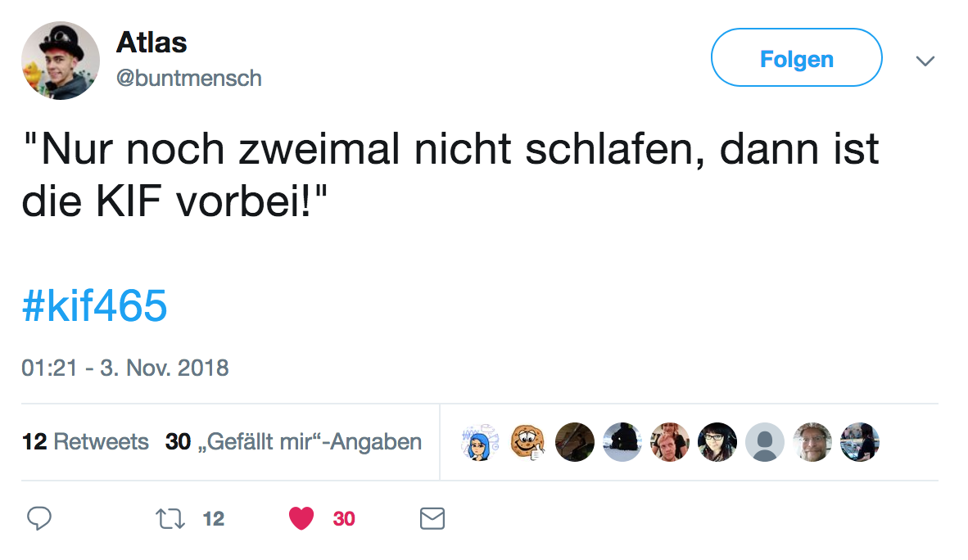Image resolution: width=968 pixels, height=560 pixels.
Task: Open Atlas's profile picture
Action: coord(61,61)
